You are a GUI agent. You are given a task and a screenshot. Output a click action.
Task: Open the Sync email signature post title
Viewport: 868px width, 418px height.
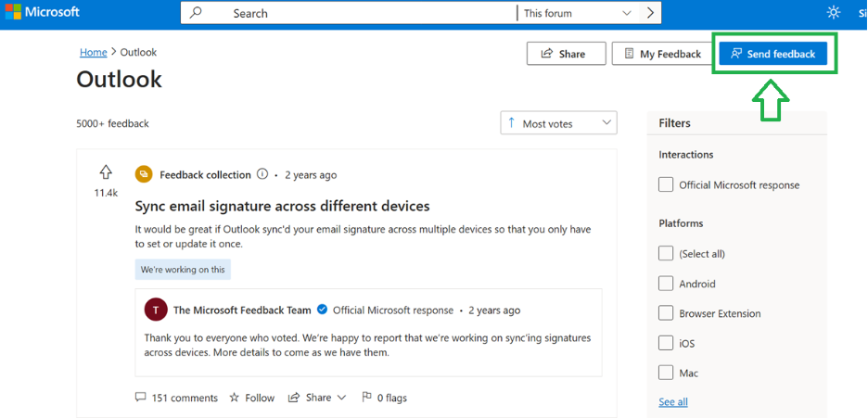(x=282, y=206)
